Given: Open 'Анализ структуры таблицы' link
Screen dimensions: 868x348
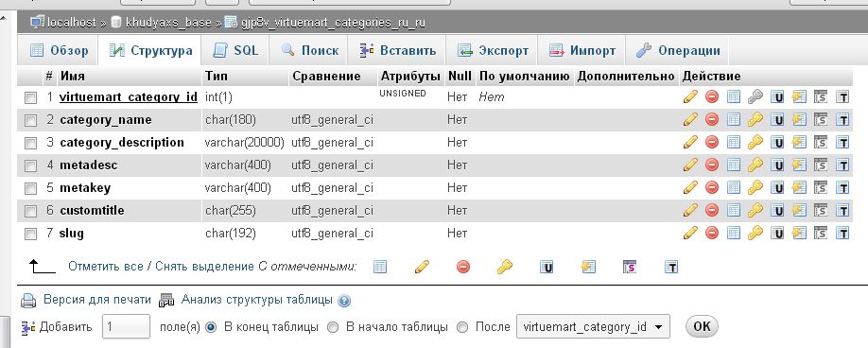Looking at the screenshot, I should (x=256, y=300).
